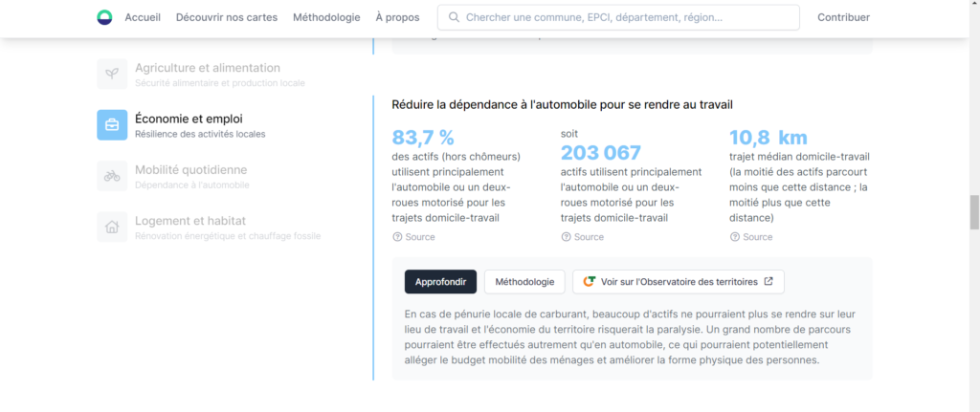Click the Contribuer link
980x412 pixels.
(843, 17)
